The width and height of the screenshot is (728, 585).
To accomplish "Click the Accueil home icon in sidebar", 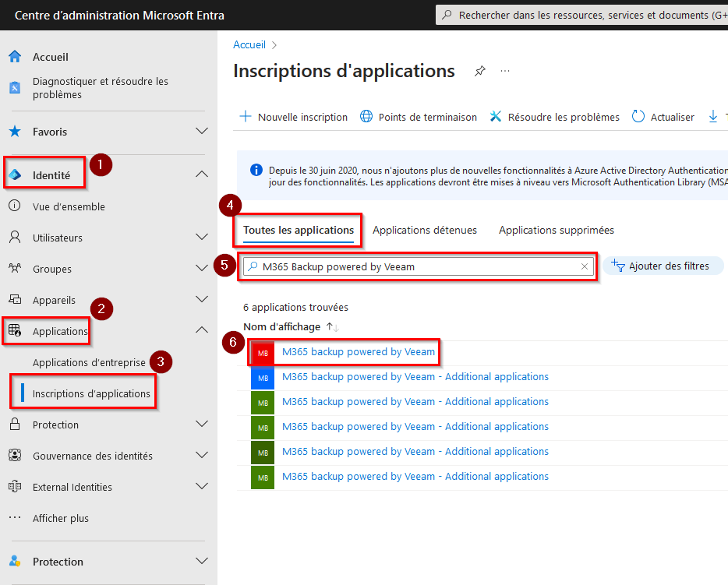I will coord(15,57).
